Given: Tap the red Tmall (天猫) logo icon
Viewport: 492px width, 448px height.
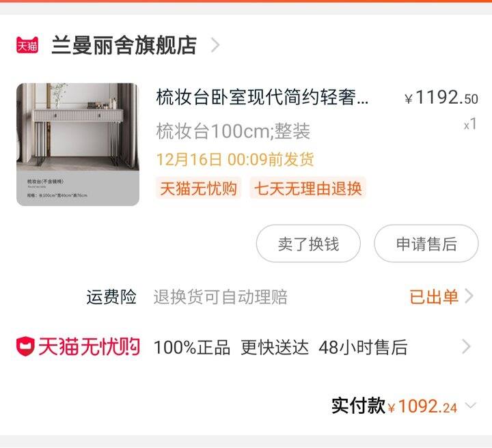Looking at the screenshot, I should tap(27, 45).
